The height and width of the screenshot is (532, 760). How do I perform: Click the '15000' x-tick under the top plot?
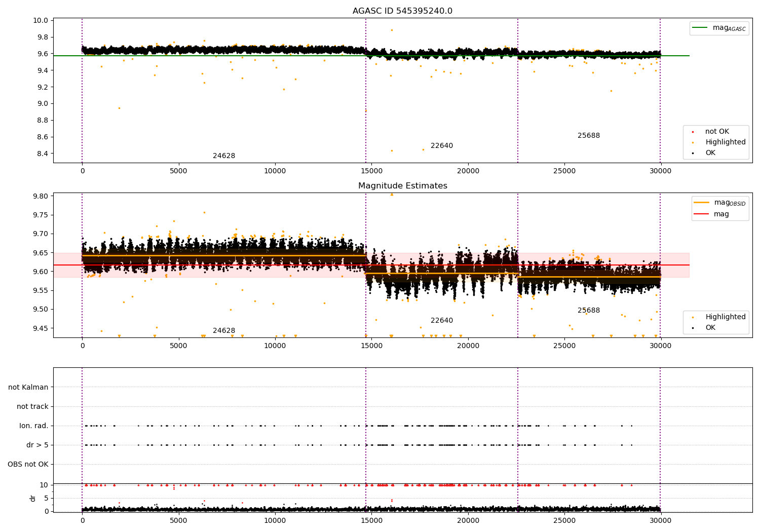(x=371, y=171)
